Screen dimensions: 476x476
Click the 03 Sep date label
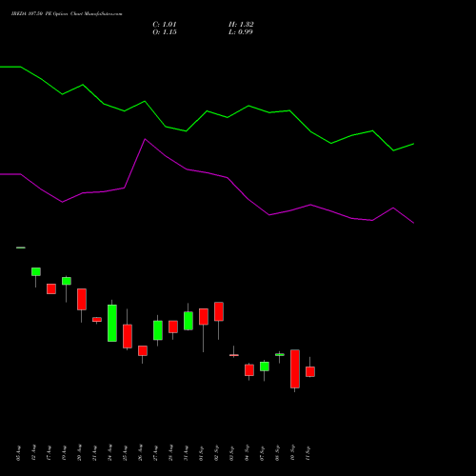point(231,453)
